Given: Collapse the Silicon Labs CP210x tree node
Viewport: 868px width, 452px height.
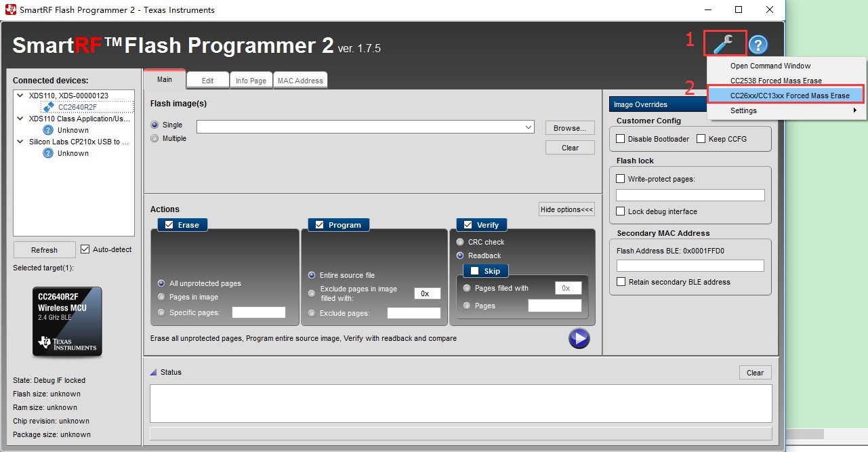Looking at the screenshot, I should (x=21, y=142).
